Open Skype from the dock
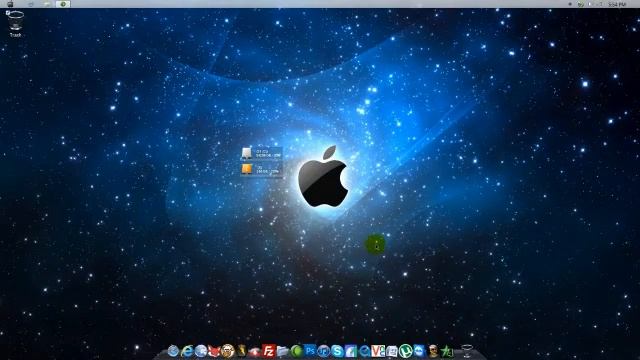640x360 pixels. coord(337,351)
